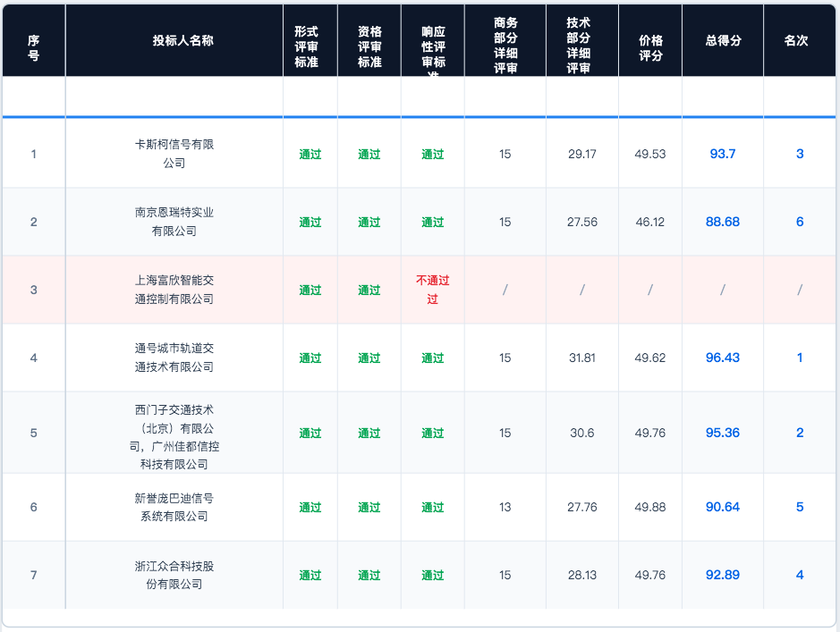Click rank 2 in 西门子 row
Image resolution: width=840 pixels, height=632 pixels.
[x=800, y=433]
